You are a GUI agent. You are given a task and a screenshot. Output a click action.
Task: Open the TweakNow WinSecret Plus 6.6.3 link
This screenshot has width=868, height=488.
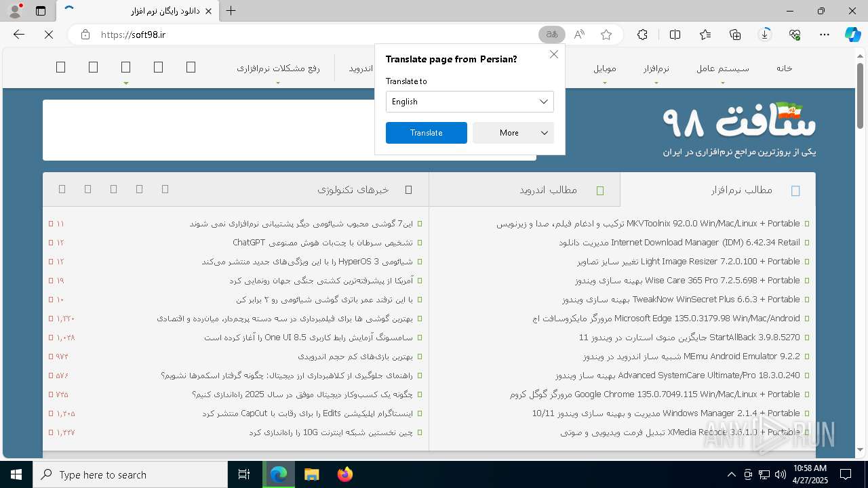pos(681,300)
